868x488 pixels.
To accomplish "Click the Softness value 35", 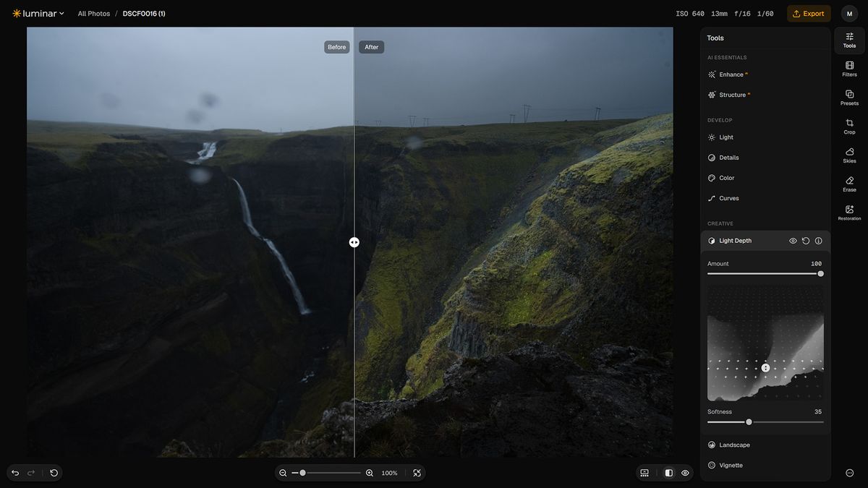I will point(818,412).
